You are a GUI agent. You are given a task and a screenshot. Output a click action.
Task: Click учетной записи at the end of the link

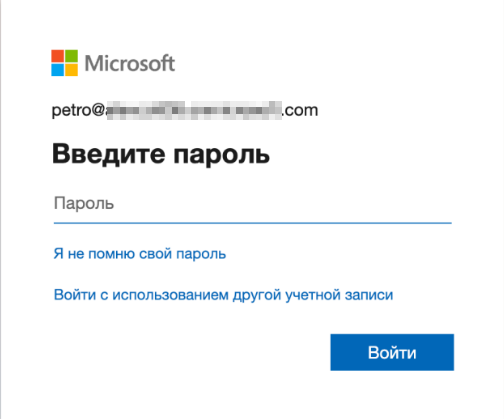click(339, 295)
